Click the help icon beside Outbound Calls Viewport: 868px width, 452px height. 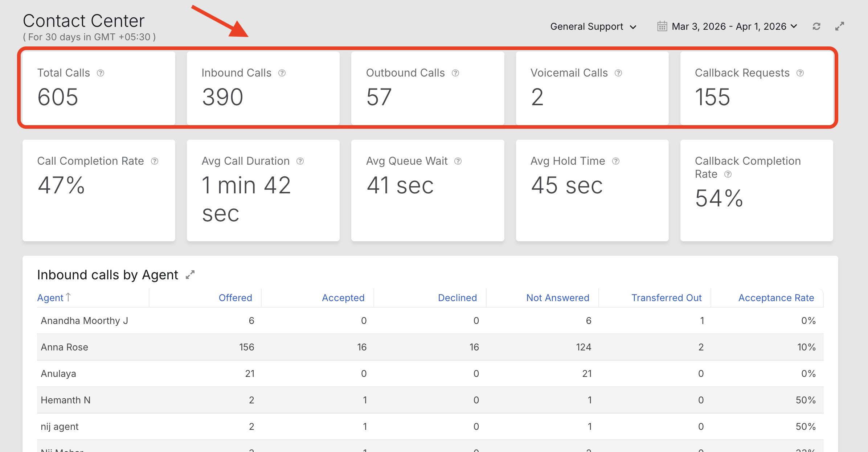pos(455,73)
